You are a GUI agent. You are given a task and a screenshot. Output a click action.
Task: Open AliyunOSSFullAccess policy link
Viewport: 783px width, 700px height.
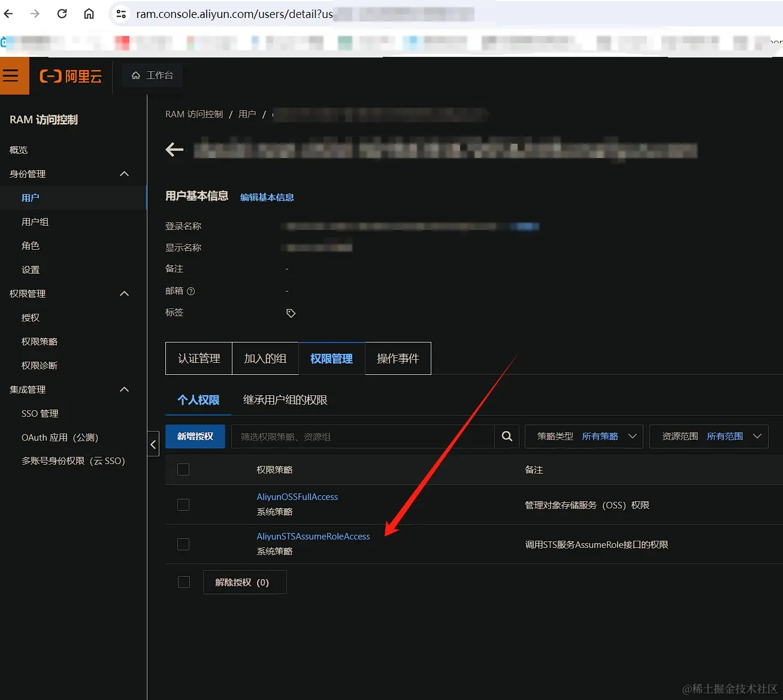tap(297, 496)
